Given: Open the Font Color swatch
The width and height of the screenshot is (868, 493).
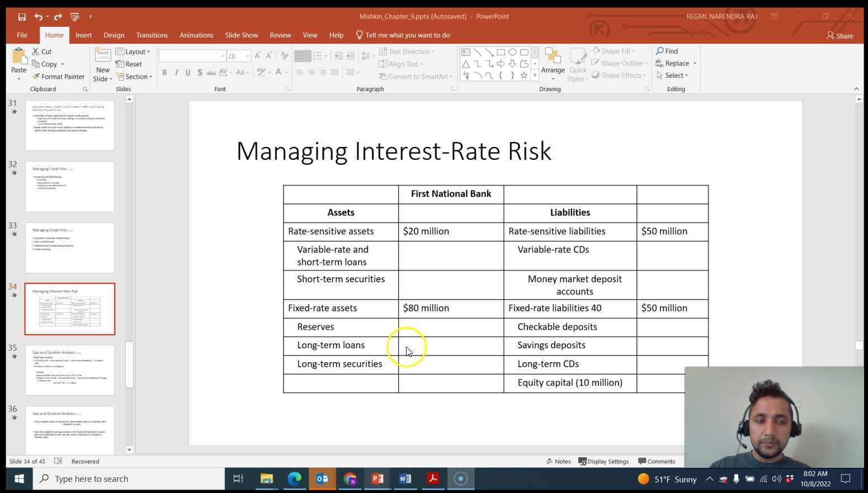Looking at the screenshot, I should [278, 73].
